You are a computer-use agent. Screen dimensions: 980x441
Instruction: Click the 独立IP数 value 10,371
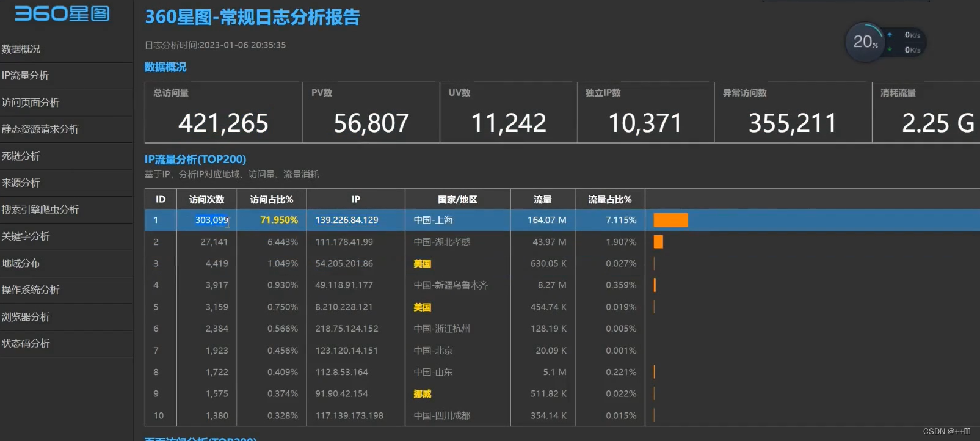pyautogui.click(x=645, y=123)
